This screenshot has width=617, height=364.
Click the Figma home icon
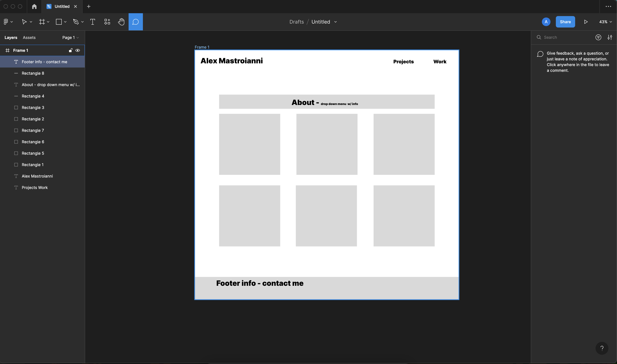click(34, 6)
